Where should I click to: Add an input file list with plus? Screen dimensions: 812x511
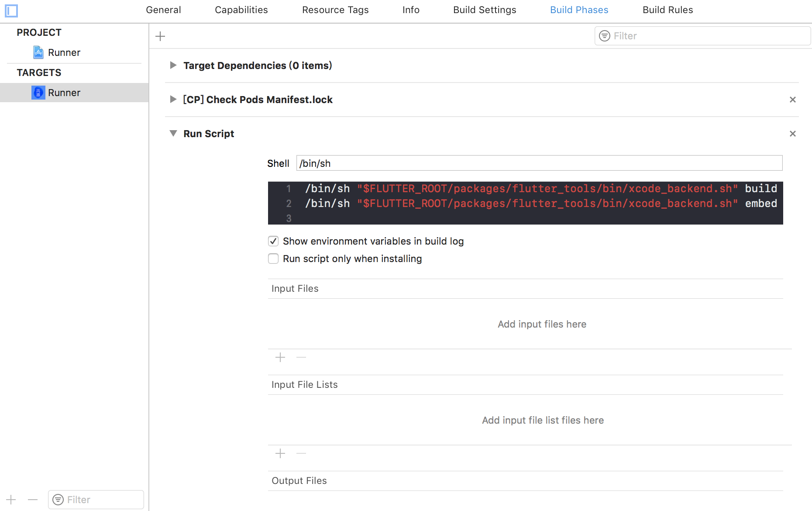(x=280, y=453)
